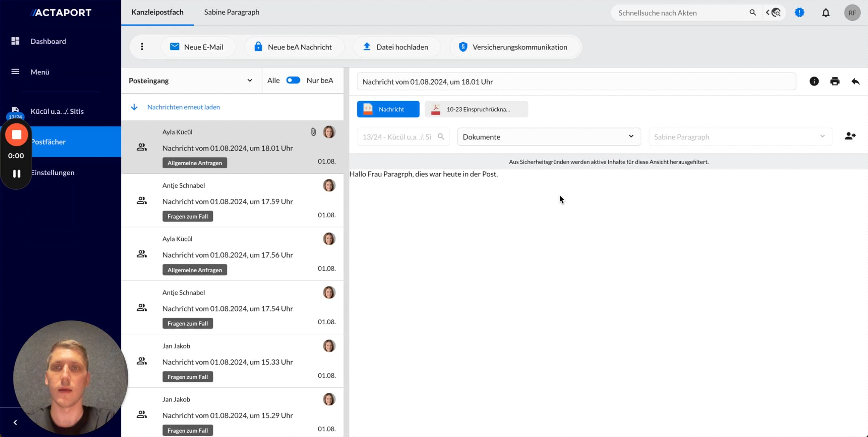Open the Dokumente dropdown
The image size is (868, 437).
(548, 137)
